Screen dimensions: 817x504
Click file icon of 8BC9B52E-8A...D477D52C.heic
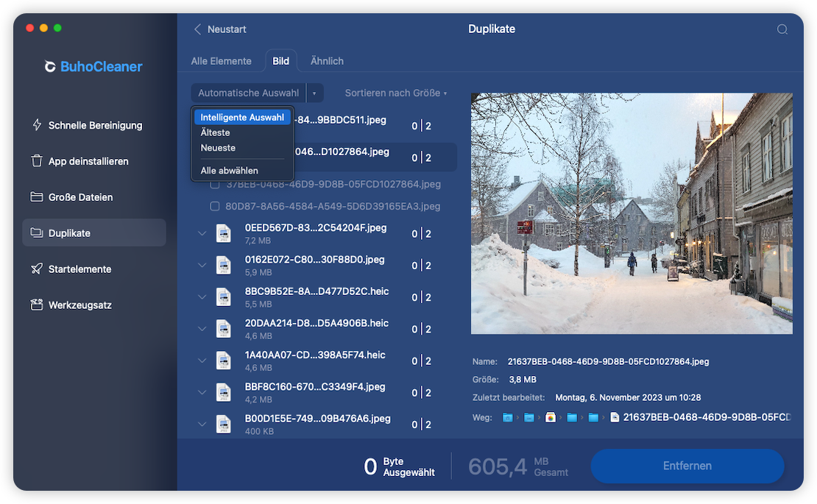pyautogui.click(x=224, y=297)
